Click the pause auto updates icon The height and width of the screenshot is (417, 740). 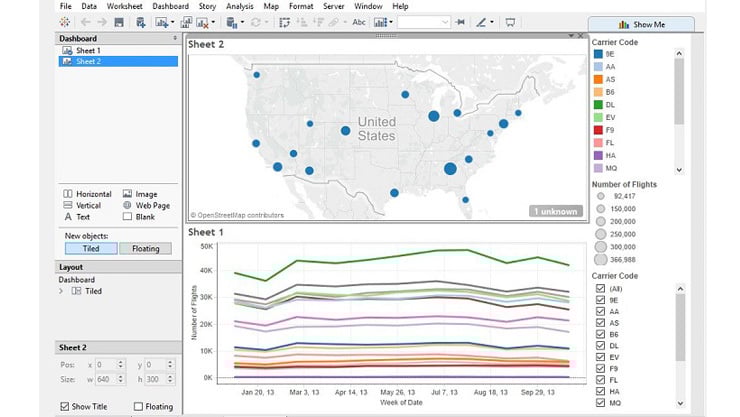point(231,22)
